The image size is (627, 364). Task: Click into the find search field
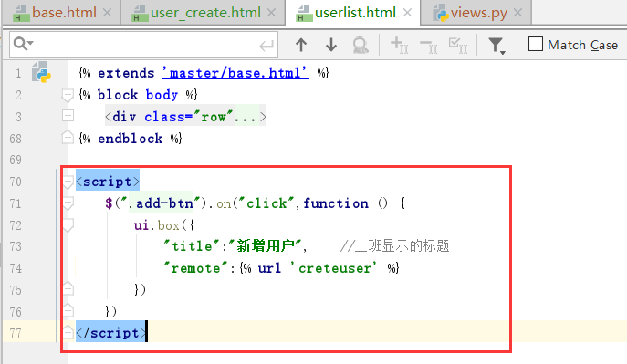[144, 45]
